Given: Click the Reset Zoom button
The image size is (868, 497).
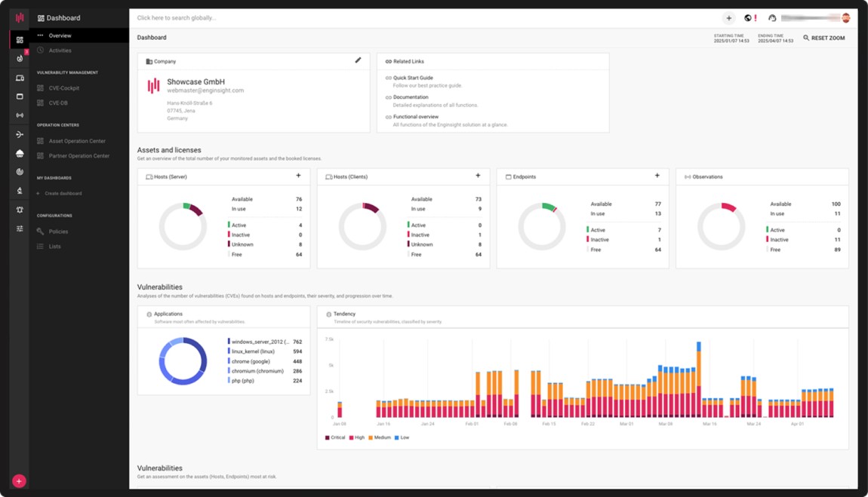Looking at the screenshot, I should (824, 38).
